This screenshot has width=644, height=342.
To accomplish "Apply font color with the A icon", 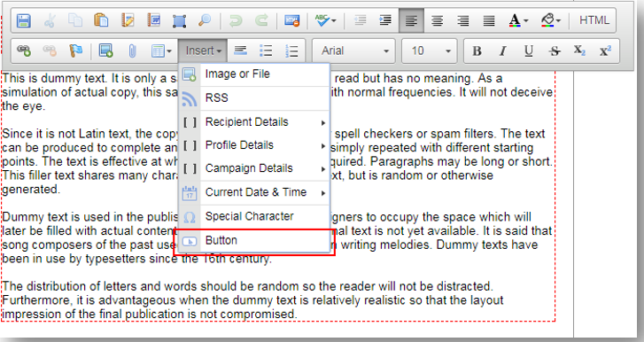I will coord(515,20).
